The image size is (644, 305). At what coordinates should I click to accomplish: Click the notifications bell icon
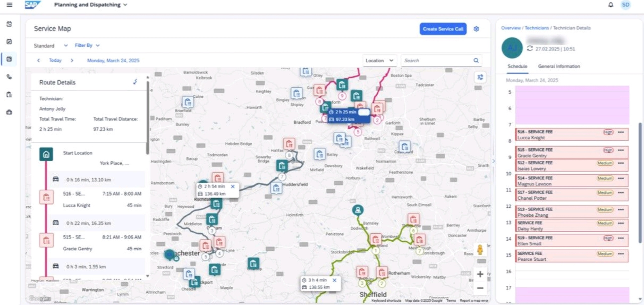(611, 5)
